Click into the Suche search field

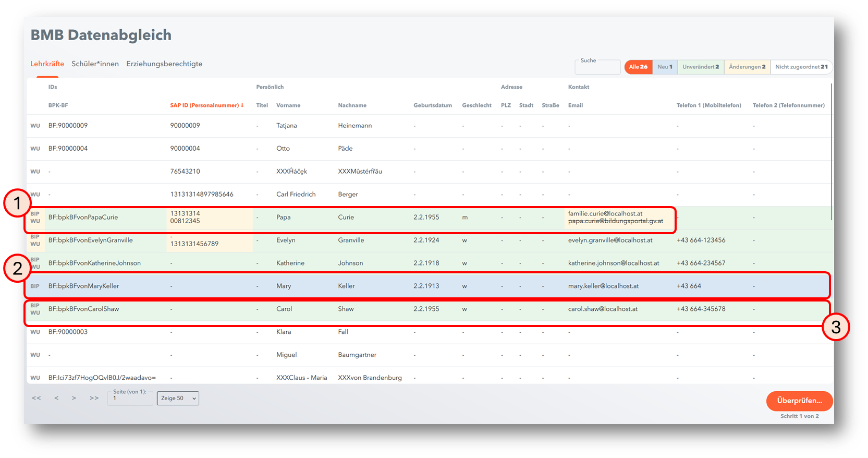point(597,68)
